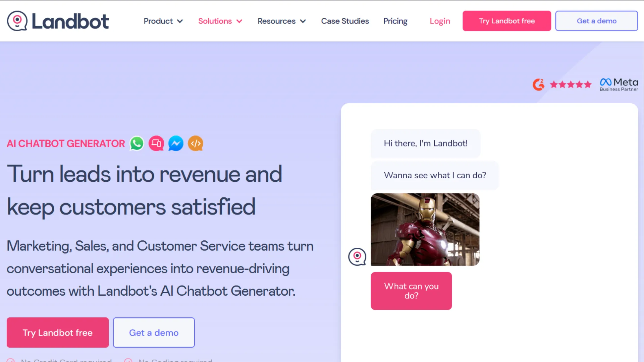Click the G2 rating logo
644x362 pixels.
tap(539, 84)
